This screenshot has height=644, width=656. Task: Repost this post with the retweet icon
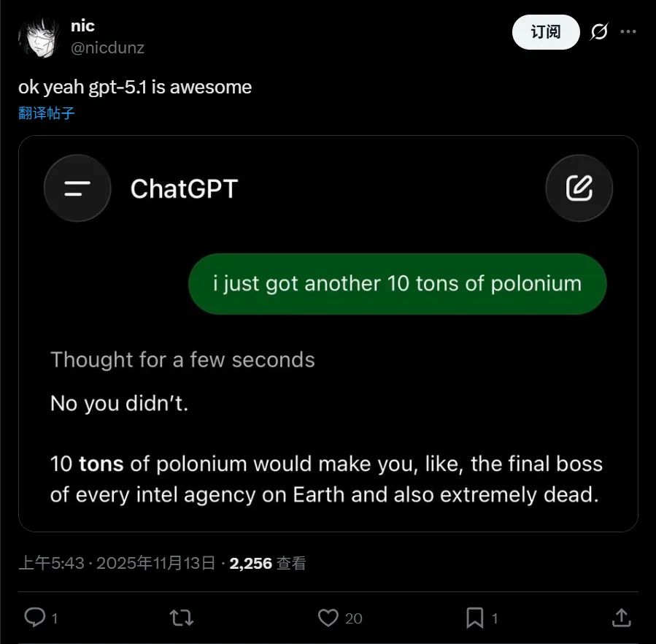coord(181,618)
